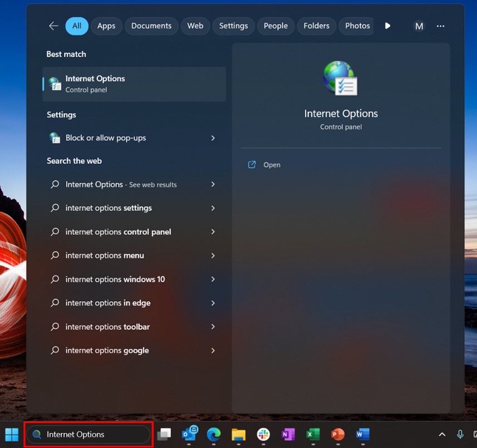
Task: Open Internet Options See web results
Action: (x=134, y=184)
